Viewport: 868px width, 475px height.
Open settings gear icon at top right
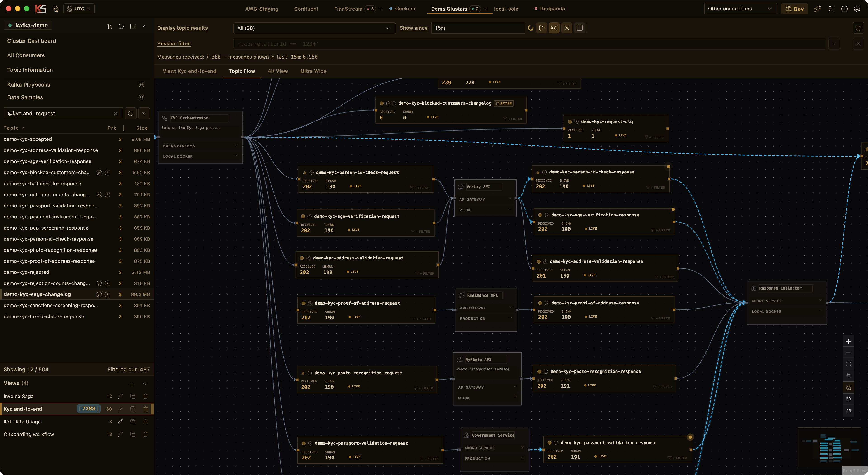click(x=857, y=9)
